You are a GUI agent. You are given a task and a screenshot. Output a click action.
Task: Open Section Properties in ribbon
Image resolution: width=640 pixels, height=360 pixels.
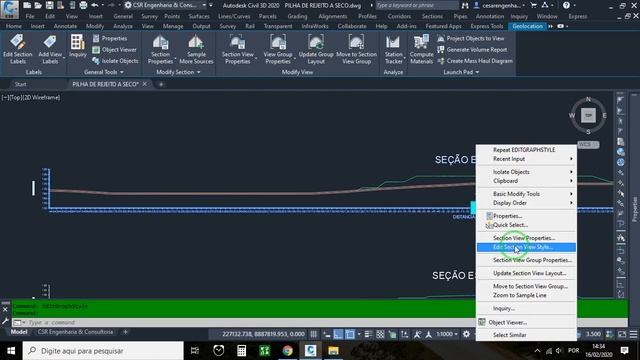pos(160,49)
